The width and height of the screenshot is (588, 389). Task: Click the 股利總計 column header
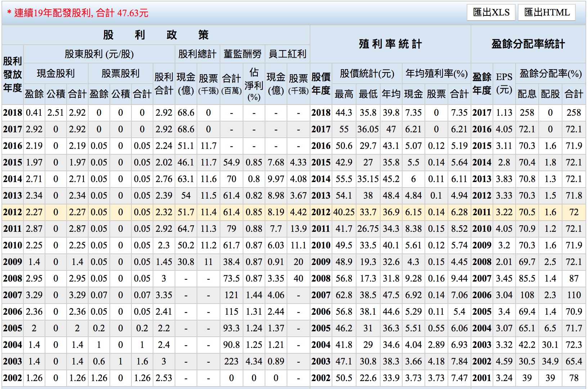[197, 54]
